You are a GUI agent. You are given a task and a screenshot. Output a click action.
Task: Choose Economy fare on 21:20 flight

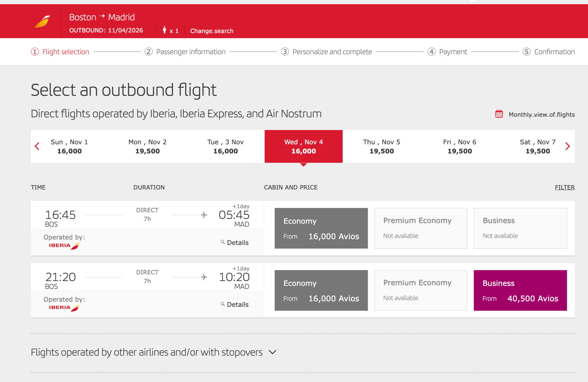pyautogui.click(x=321, y=290)
